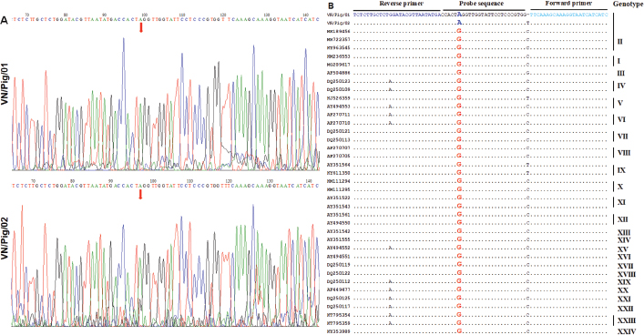The height and width of the screenshot is (335, 644).
Task: Select panel label B
Action: tap(331, 5)
